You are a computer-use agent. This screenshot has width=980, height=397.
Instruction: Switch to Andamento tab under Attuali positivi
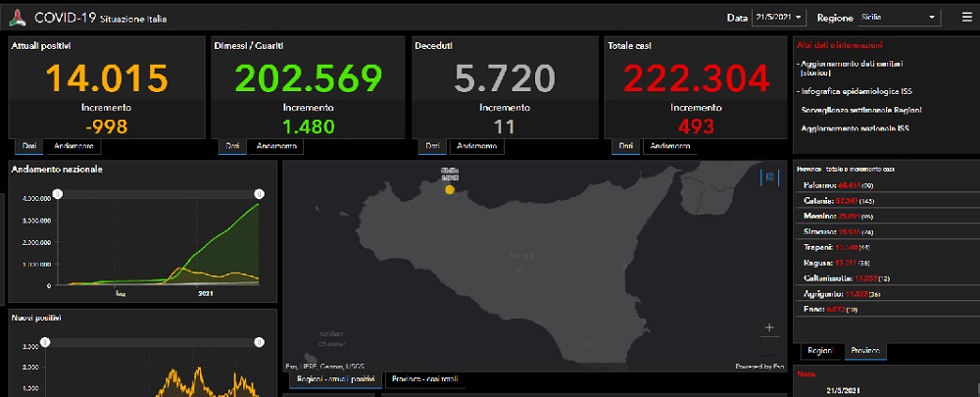point(73,146)
